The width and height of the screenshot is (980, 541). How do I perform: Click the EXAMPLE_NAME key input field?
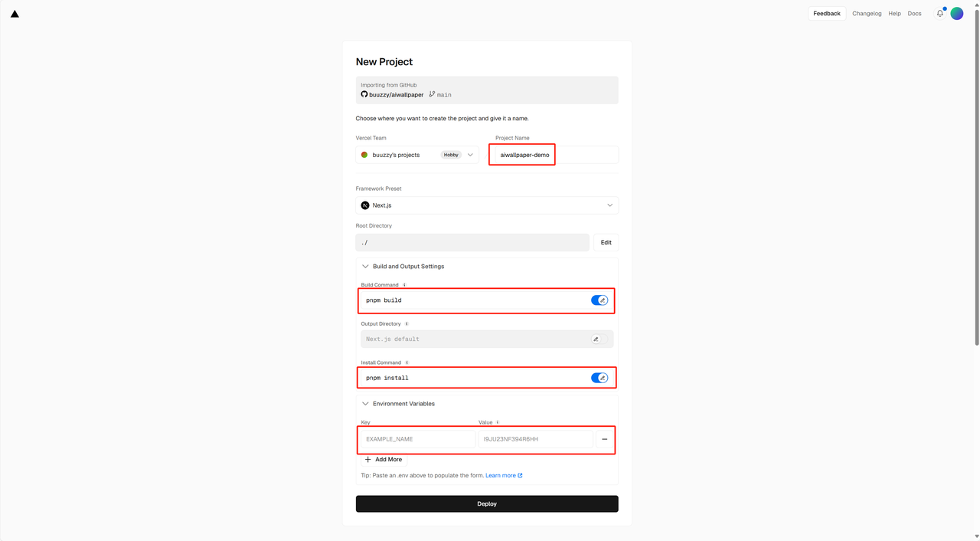coord(418,439)
